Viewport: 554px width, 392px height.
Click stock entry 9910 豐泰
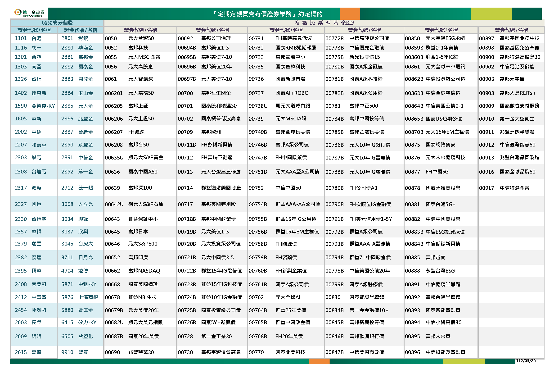[x=75, y=352]
